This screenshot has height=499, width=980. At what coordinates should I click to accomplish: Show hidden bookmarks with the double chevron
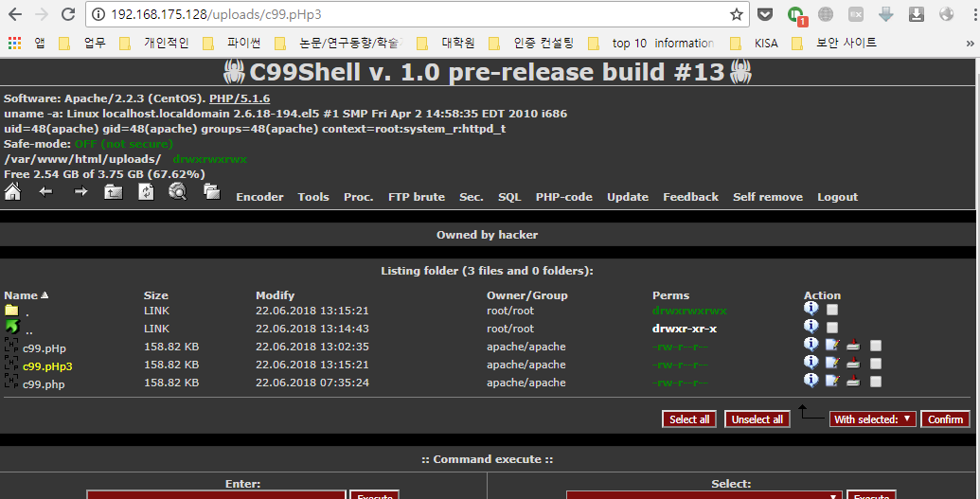tap(970, 44)
